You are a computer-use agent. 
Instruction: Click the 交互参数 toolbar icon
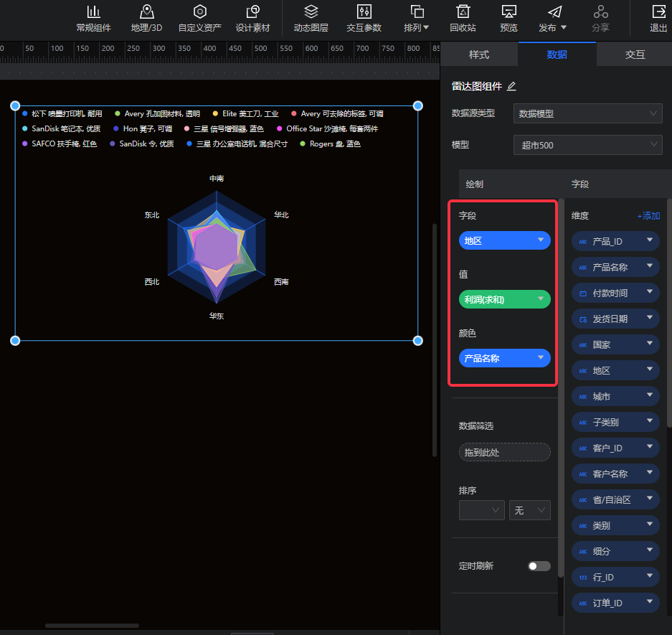(x=364, y=12)
